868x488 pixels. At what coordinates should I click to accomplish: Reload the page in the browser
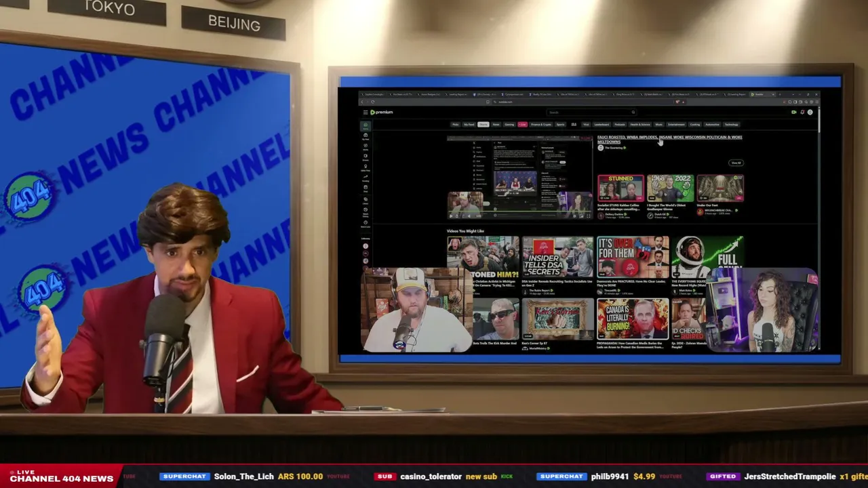(372, 102)
